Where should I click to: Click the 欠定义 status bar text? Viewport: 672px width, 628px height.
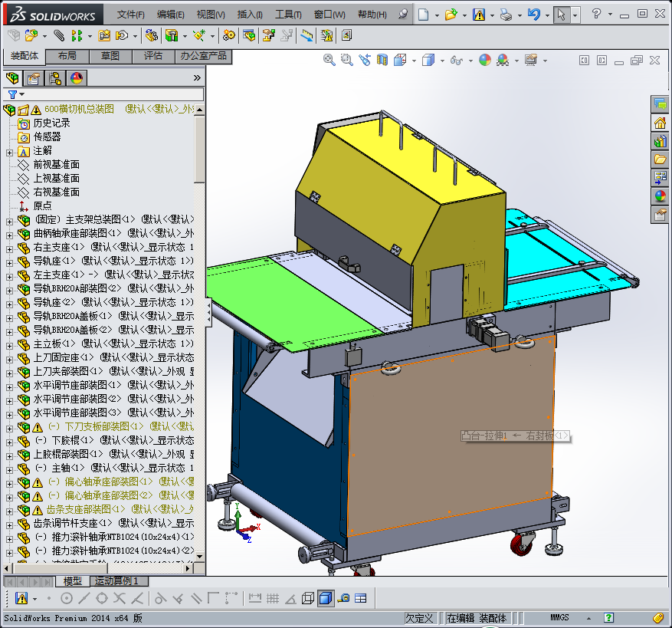(420, 618)
